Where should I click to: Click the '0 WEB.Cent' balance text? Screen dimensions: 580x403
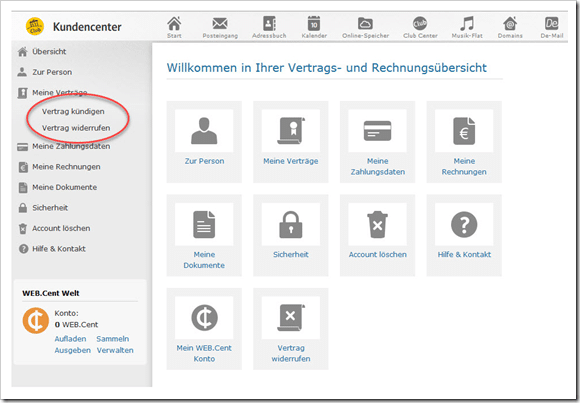point(76,325)
